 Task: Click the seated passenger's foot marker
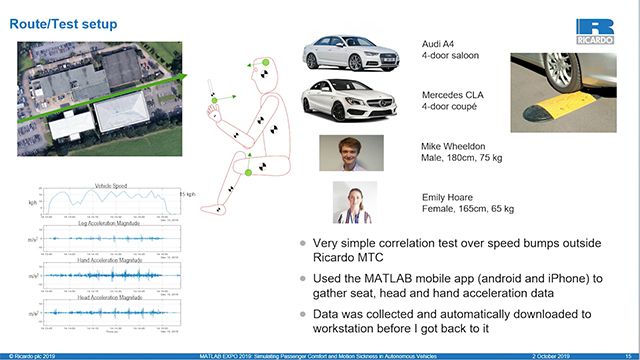[x=218, y=210]
